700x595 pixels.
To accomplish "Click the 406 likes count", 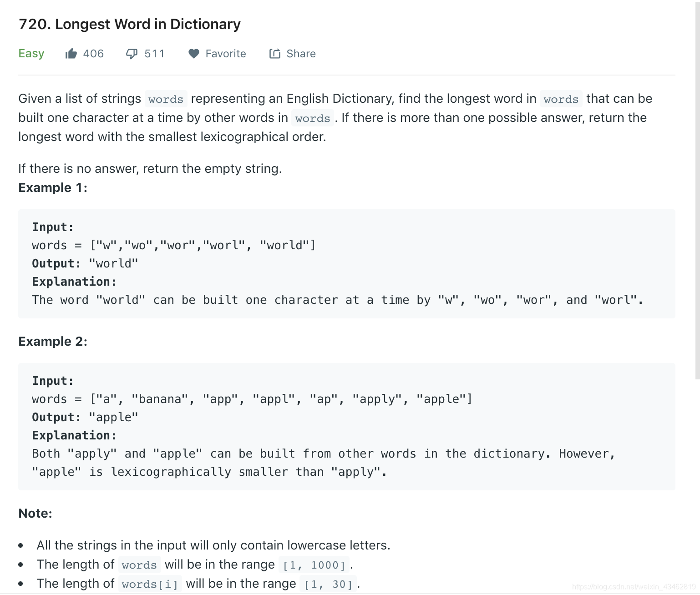I will click(x=93, y=54).
